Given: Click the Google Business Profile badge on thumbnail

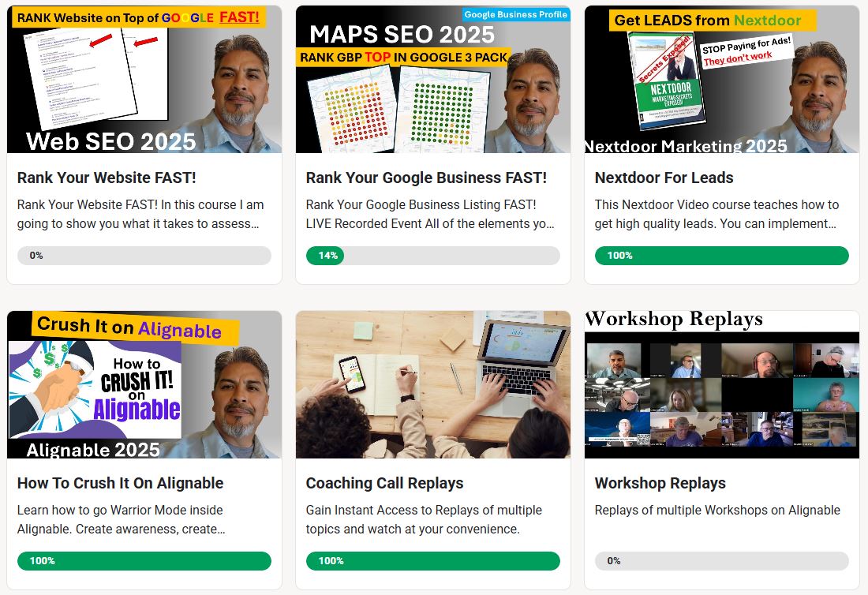Looking at the screenshot, I should click(515, 14).
